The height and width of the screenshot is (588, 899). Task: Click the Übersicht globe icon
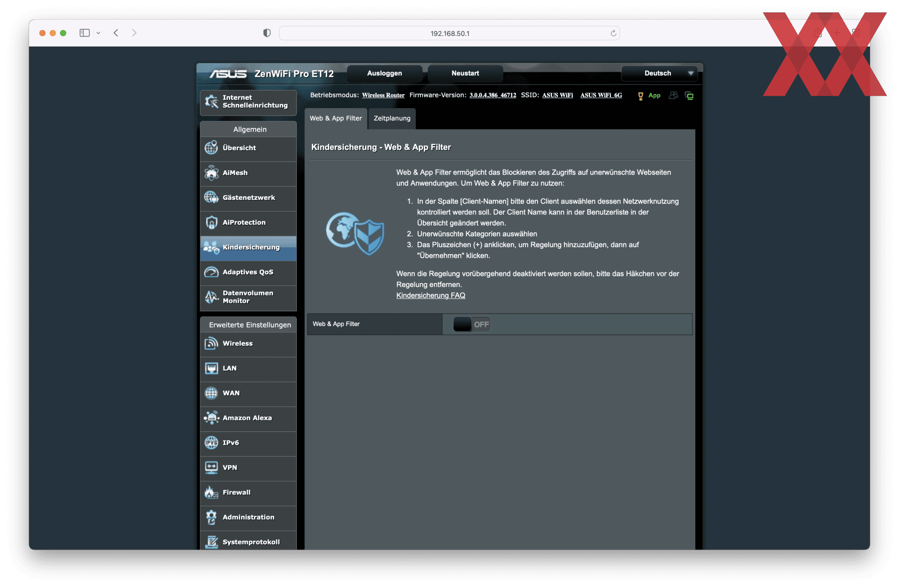211,148
